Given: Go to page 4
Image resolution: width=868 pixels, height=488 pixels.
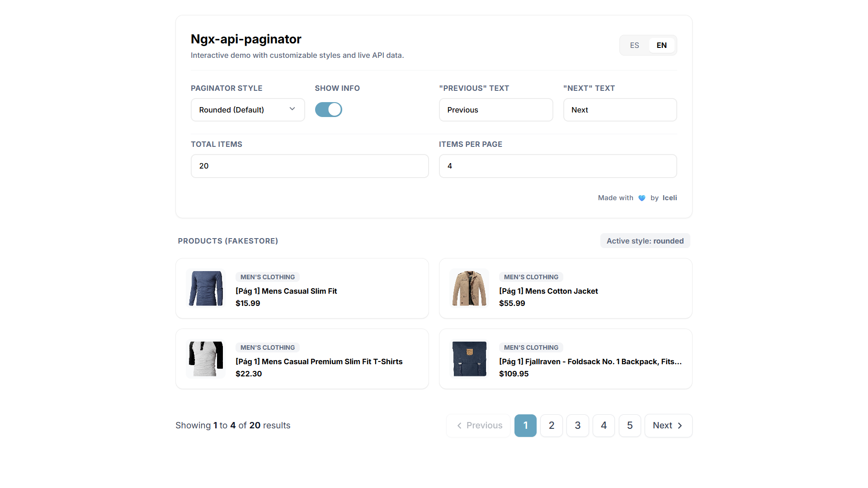Looking at the screenshot, I should click(x=604, y=426).
